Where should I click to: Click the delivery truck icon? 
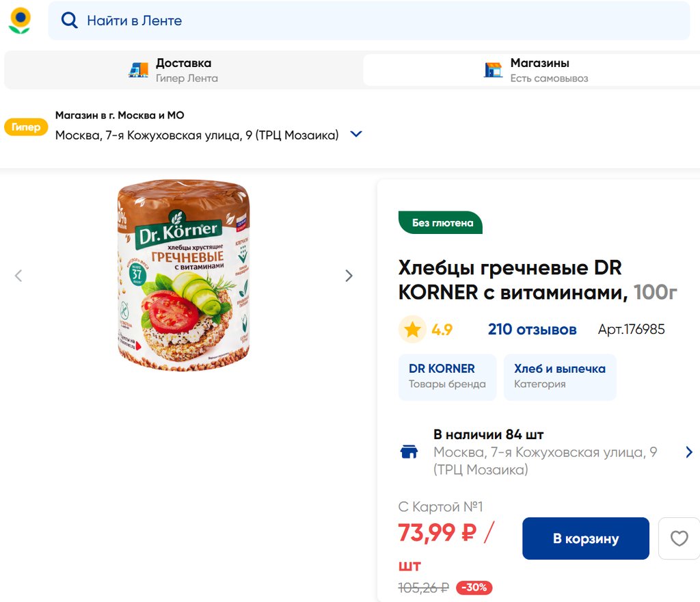point(139,70)
